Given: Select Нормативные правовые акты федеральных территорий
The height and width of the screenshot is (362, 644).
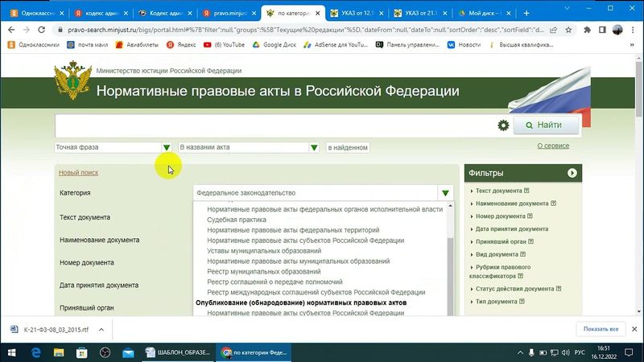Looking at the screenshot, I should 293,230.
